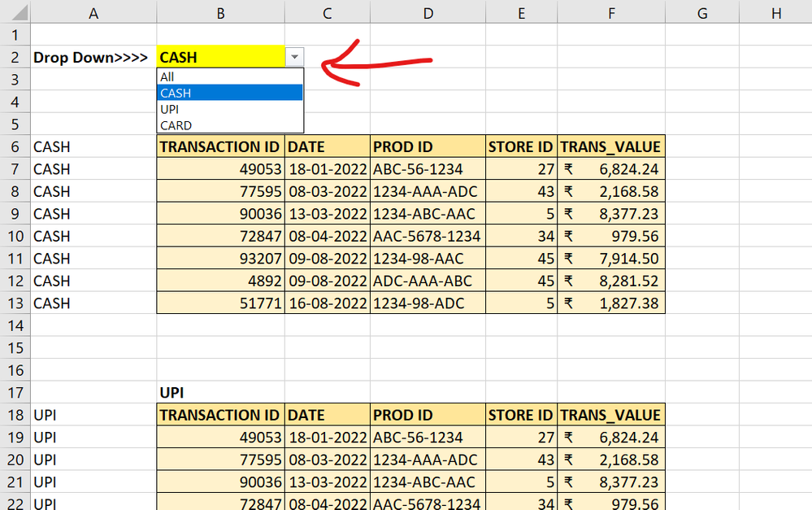Click the yellow CASH cell in B2

point(220,57)
